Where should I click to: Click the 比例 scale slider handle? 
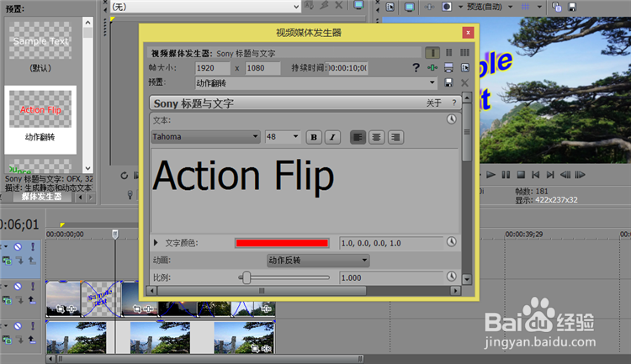coord(247,277)
